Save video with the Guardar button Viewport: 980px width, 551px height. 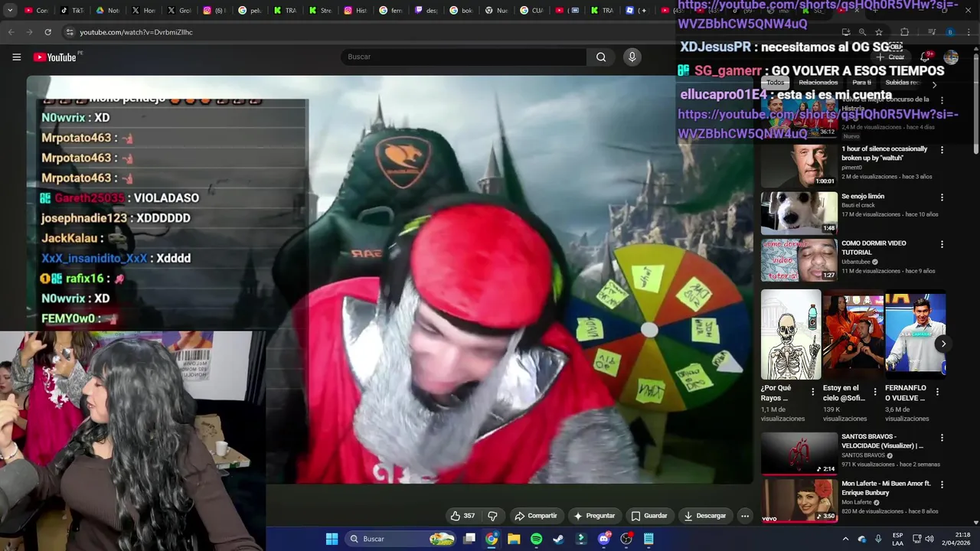[649, 516]
